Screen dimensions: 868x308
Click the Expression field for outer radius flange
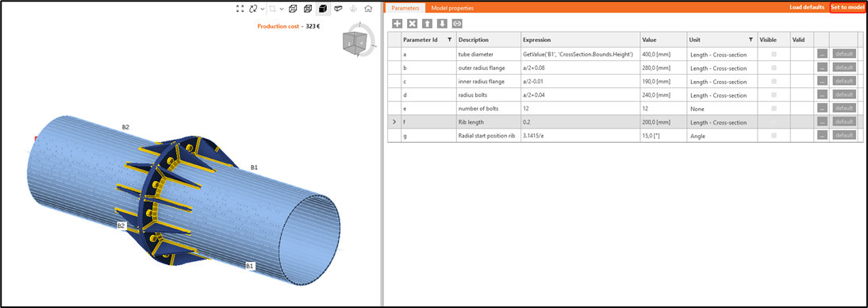(579, 68)
